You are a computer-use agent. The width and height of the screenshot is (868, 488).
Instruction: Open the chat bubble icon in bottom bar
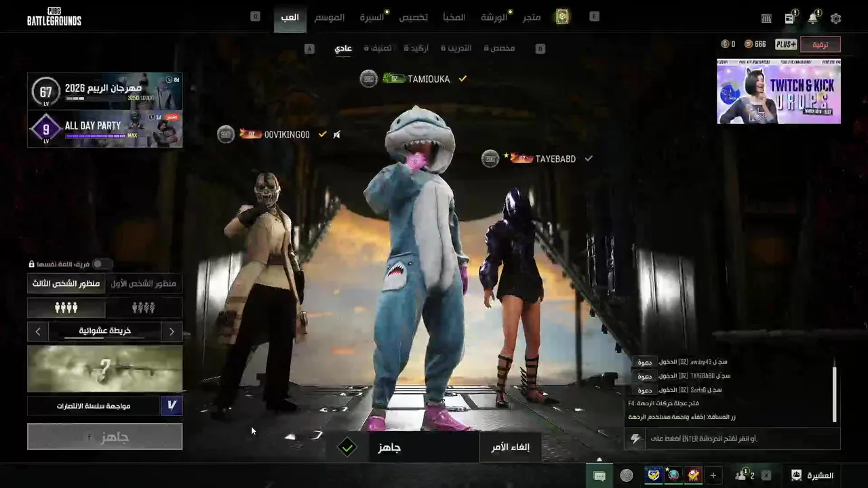pos(599,476)
